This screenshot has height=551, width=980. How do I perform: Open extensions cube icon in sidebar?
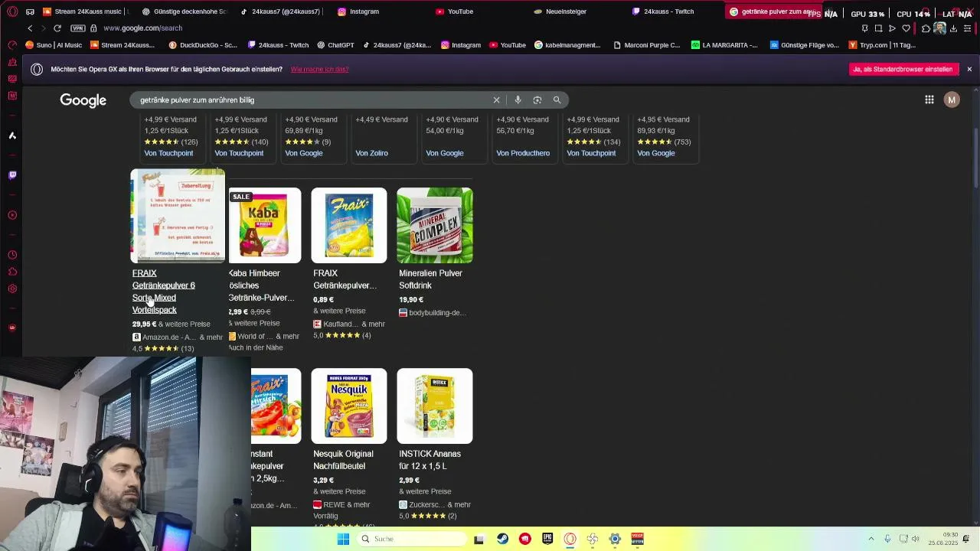coord(12,272)
